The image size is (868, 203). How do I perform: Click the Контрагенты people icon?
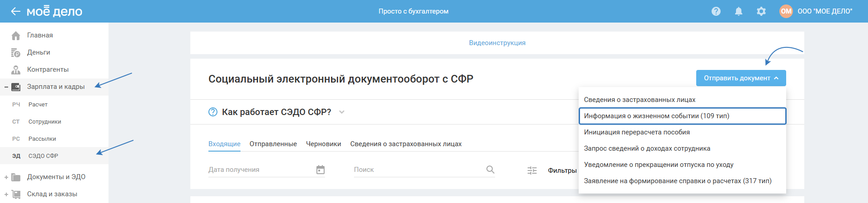16,69
